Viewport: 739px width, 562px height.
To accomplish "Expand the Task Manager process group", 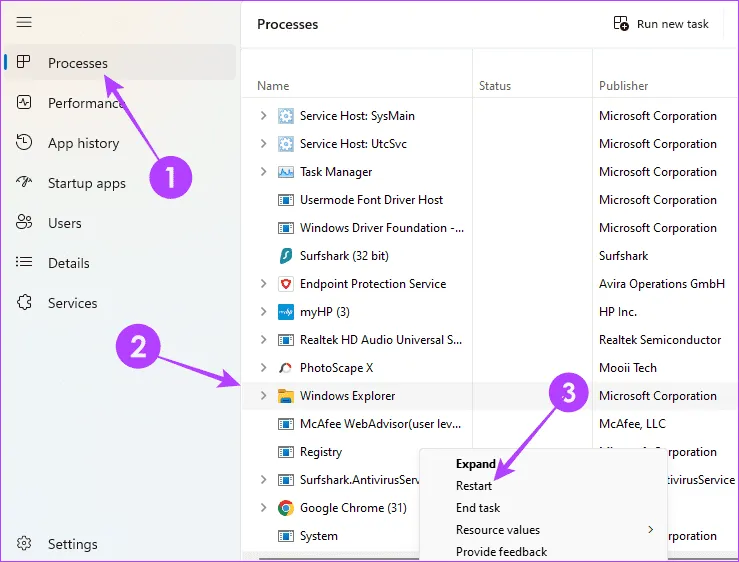I will [x=263, y=172].
